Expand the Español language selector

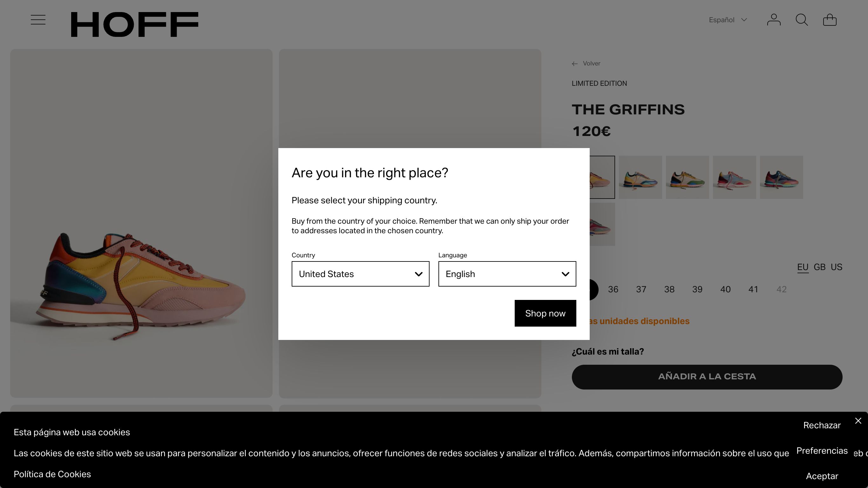click(729, 20)
